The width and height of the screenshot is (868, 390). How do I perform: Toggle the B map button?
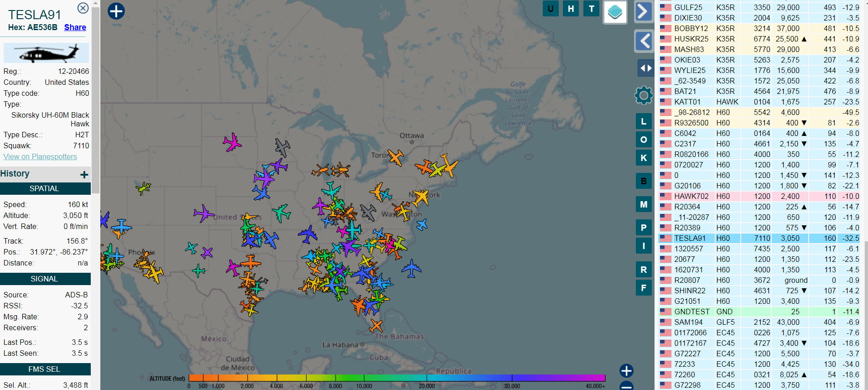(644, 181)
